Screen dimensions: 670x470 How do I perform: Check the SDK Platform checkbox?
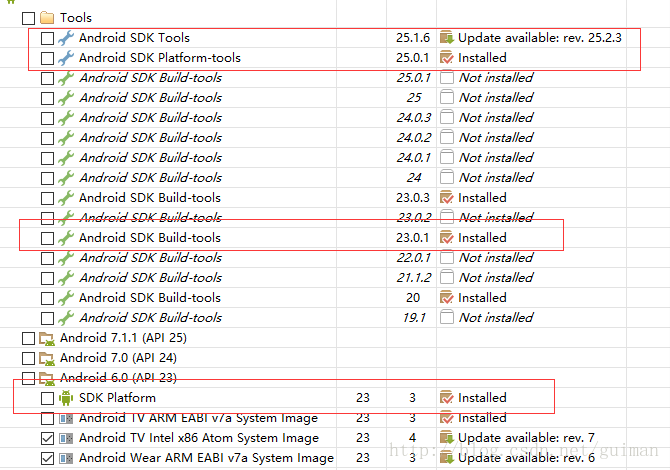47,399
